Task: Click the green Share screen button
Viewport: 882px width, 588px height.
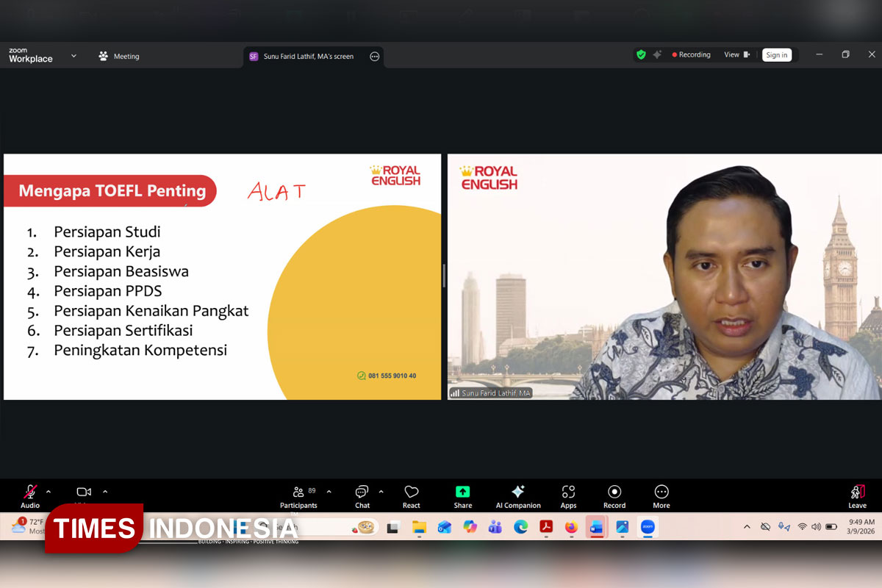Action: tap(462, 496)
